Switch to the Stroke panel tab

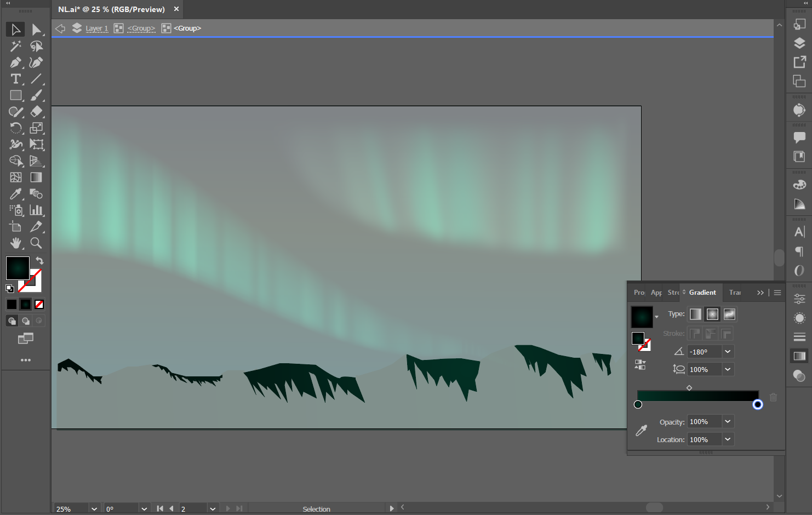click(x=673, y=293)
